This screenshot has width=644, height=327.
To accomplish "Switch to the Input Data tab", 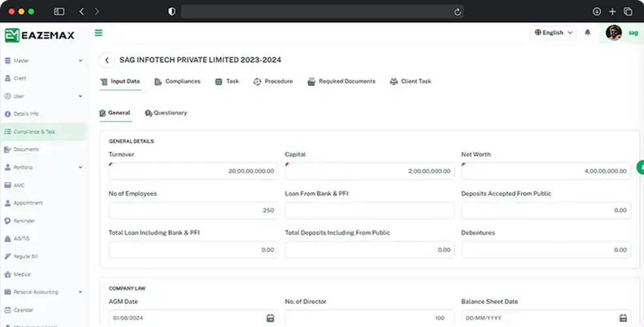I will [x=120, y=81].
